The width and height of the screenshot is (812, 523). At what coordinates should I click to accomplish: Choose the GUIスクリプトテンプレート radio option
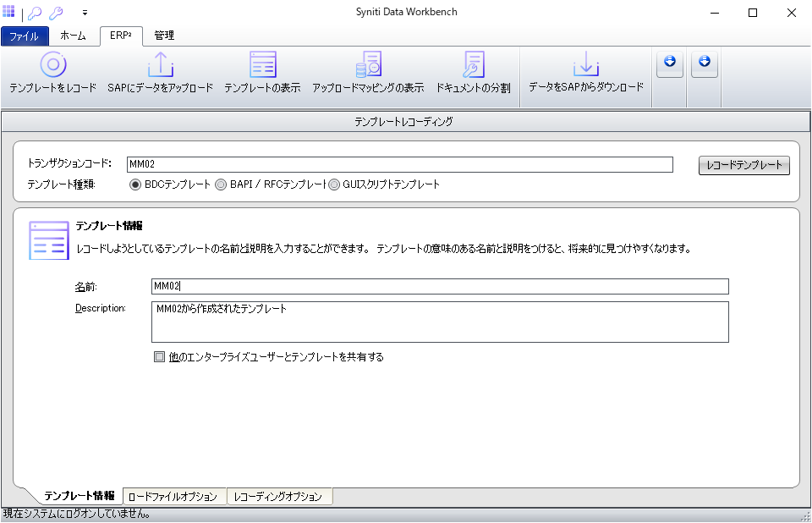334,184
